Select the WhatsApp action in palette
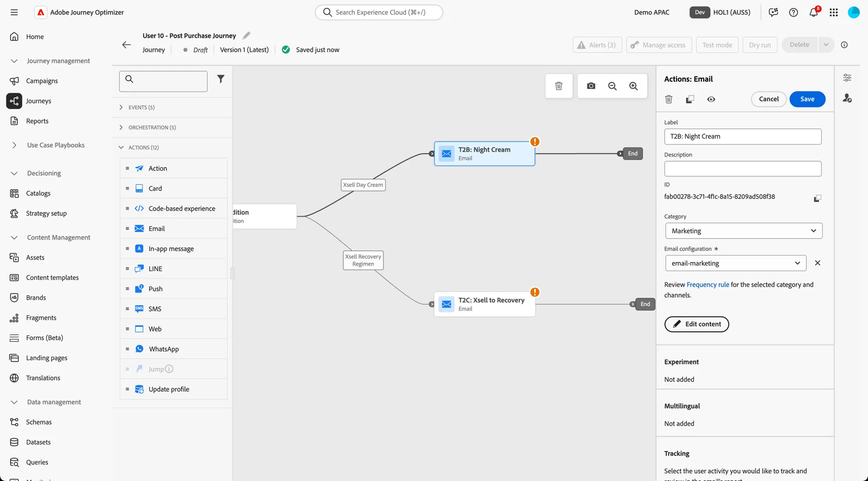The image size is (868, 481). coord(174,349)
